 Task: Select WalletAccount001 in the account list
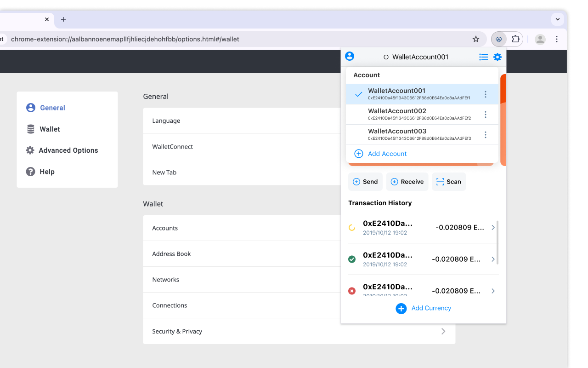[x=422, y=94]
